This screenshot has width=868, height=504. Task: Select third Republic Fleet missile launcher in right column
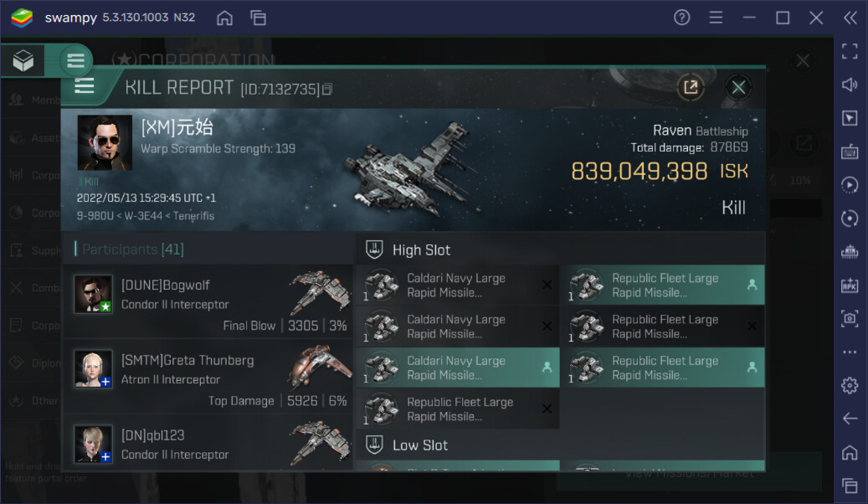(662, 368)
